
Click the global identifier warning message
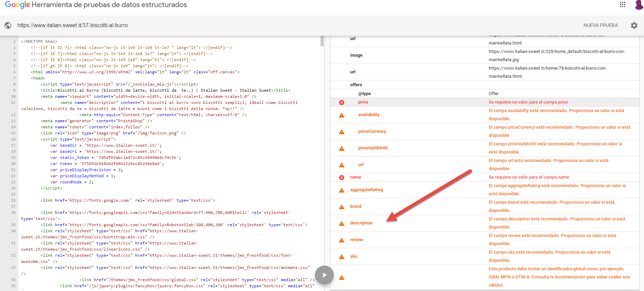559,277
